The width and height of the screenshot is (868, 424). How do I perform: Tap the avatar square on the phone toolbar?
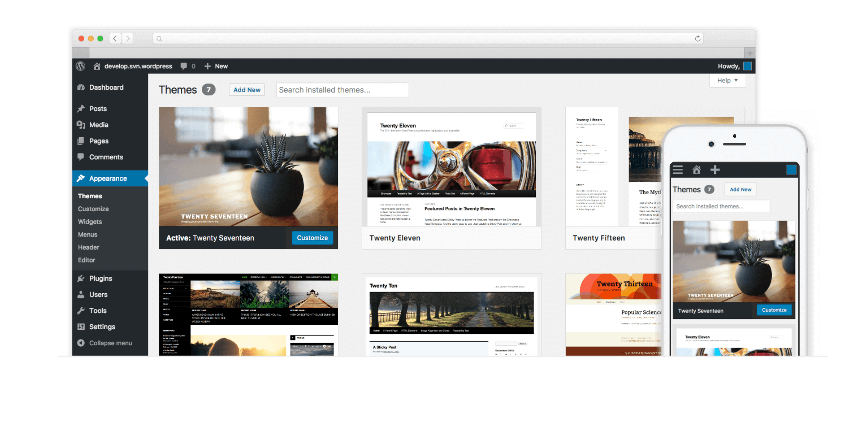pyautogui.click(x=791, y=170)
